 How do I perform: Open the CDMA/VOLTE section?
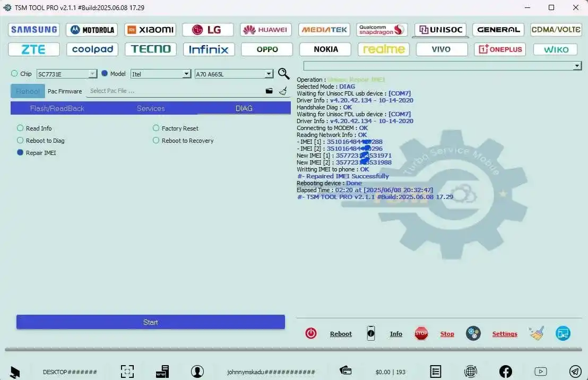tap(556, 30)
